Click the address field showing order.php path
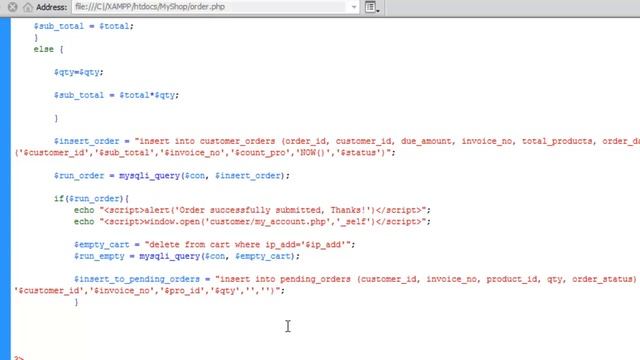The width and height of the screenshot is (640, 360). (210, 7)
